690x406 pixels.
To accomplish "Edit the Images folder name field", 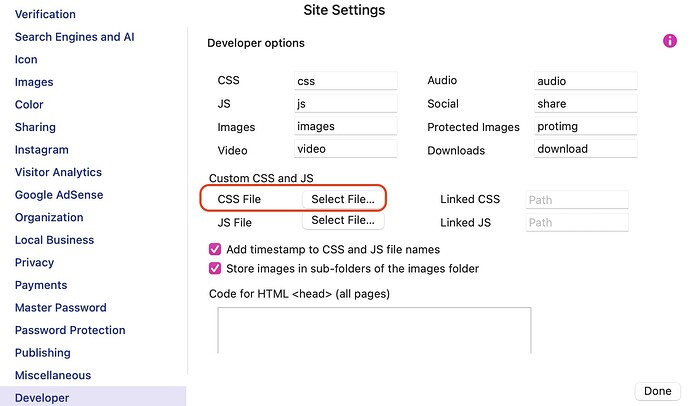I will 345,126.
